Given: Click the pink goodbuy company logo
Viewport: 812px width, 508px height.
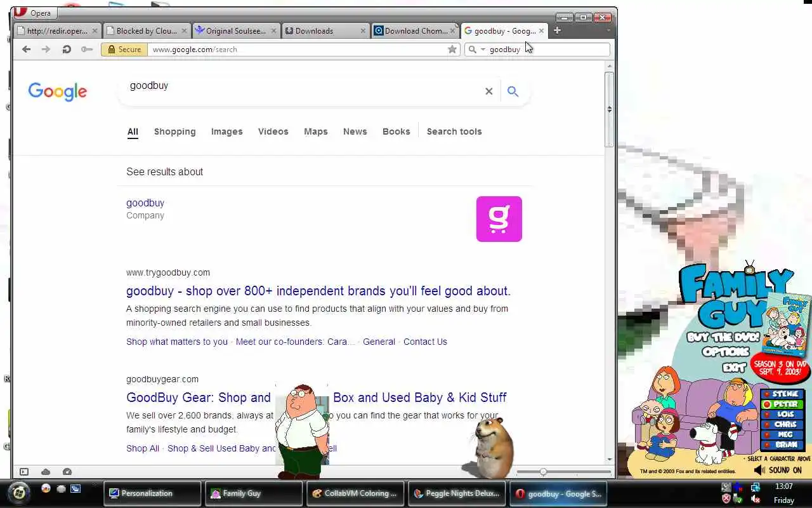Looking at the screenshot, I should [x=499, y=219].
